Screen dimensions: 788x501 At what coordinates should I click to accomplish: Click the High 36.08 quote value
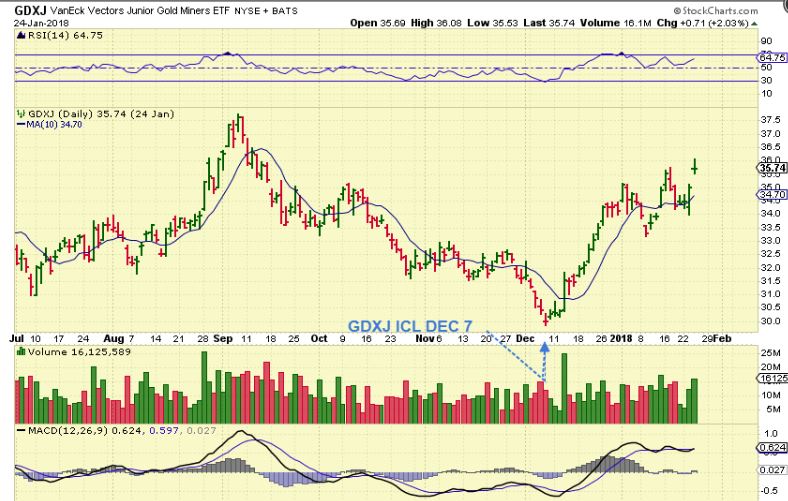[x=436, y=23]
